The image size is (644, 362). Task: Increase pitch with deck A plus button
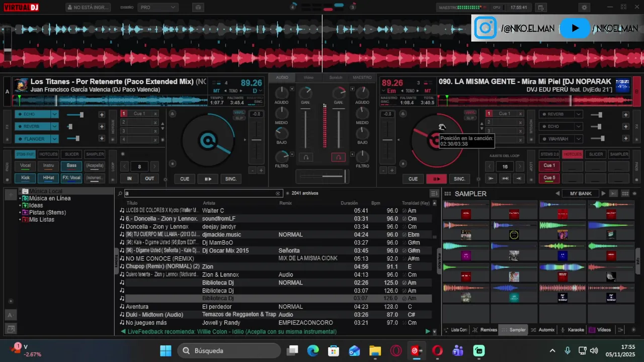pyautogui.click(x=261, y=170)
